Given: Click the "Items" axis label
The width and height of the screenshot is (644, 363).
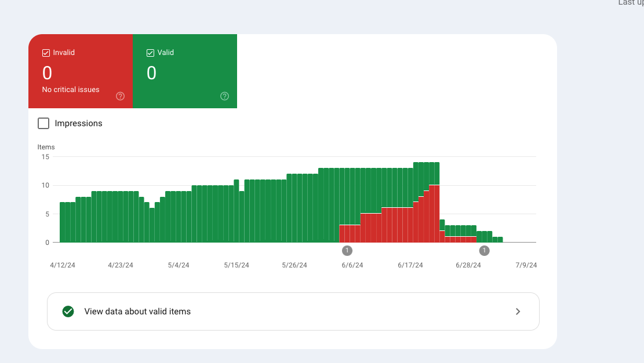Looking at the screenshot, I should (46, 147).
